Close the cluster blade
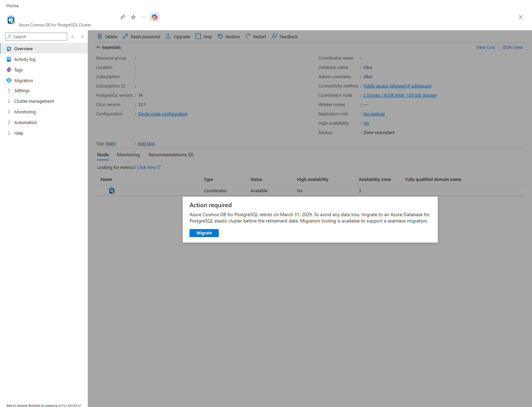The width and height of the screenshot is (532, 407). pyautogui.click(x=521, y=17)
